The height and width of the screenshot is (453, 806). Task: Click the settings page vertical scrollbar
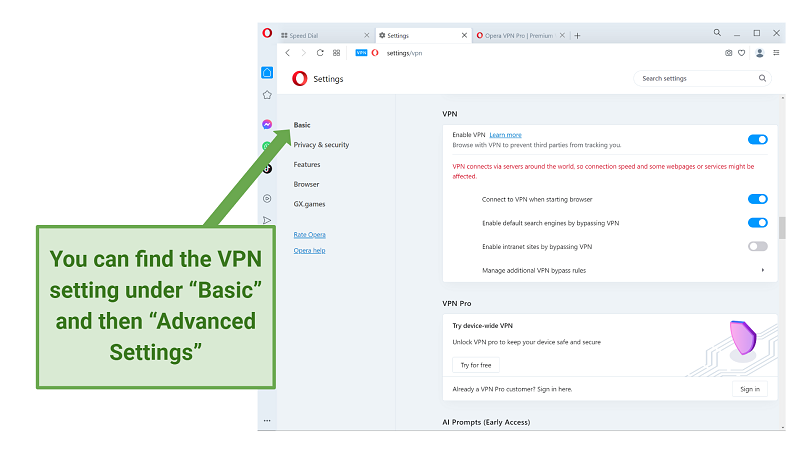tap(782, 228)
